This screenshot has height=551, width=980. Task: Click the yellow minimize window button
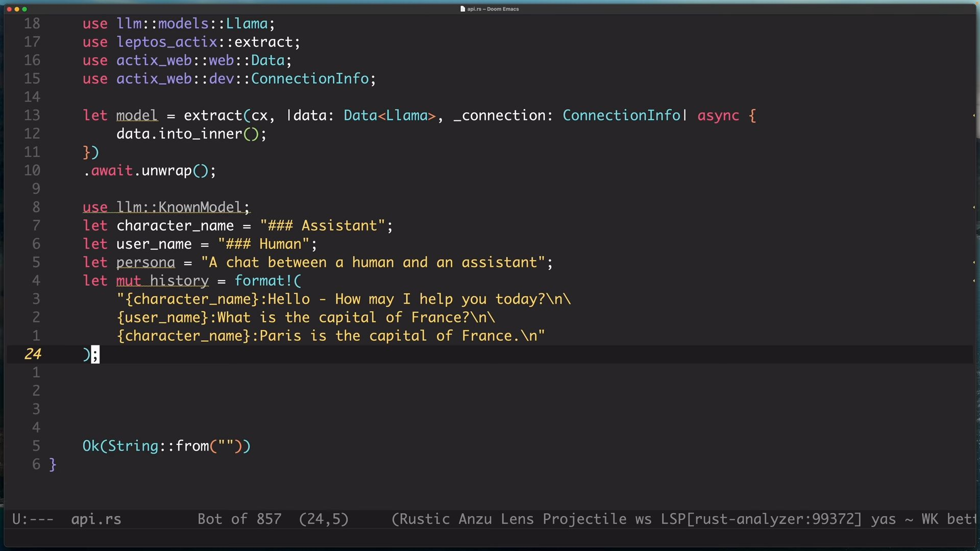tap(17, 9)
